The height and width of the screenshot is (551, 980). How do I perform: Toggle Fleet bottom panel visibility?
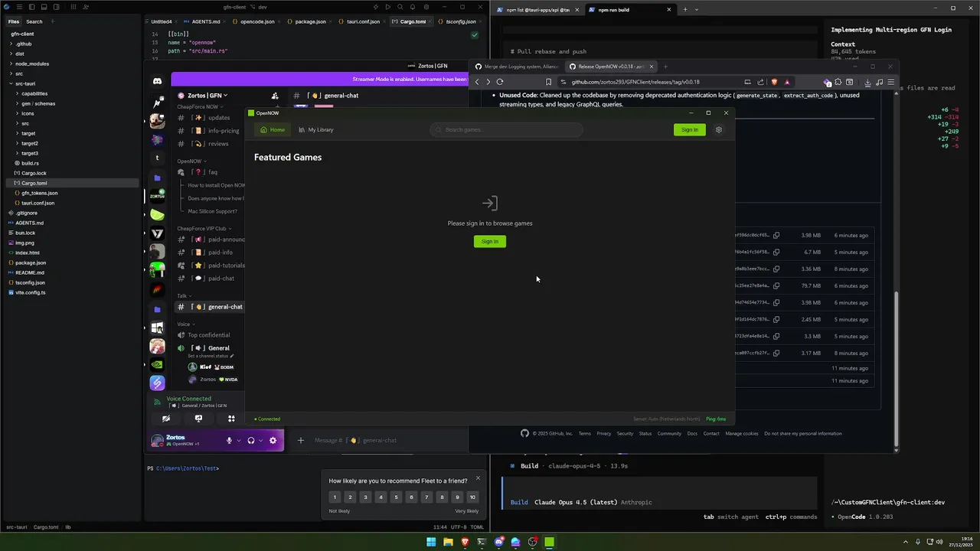point(44,7)
